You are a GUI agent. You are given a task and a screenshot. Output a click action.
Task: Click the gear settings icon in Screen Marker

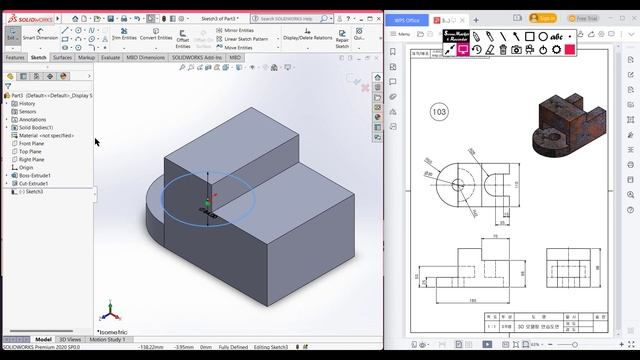pyautogui.click(x=556, y=50)
